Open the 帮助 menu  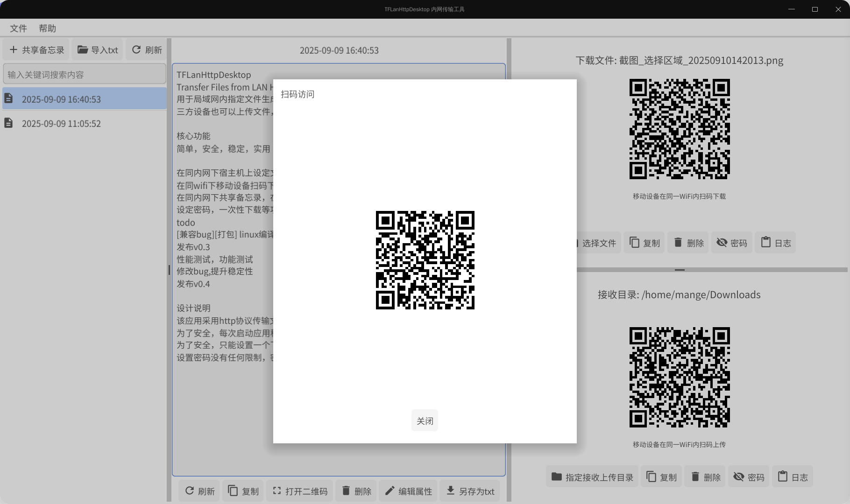click(x=47, y=28)
